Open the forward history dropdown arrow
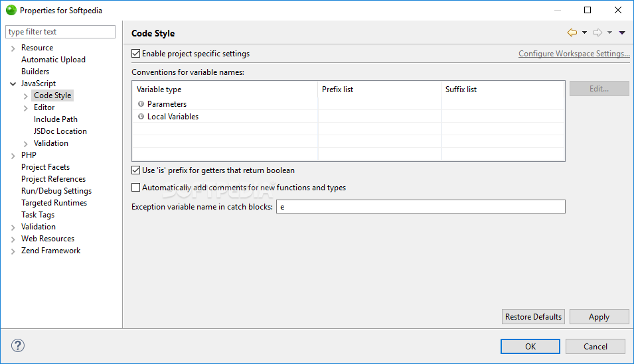This screenshot has width=634, height=364. pyautogui.click(x=609, y=32)
